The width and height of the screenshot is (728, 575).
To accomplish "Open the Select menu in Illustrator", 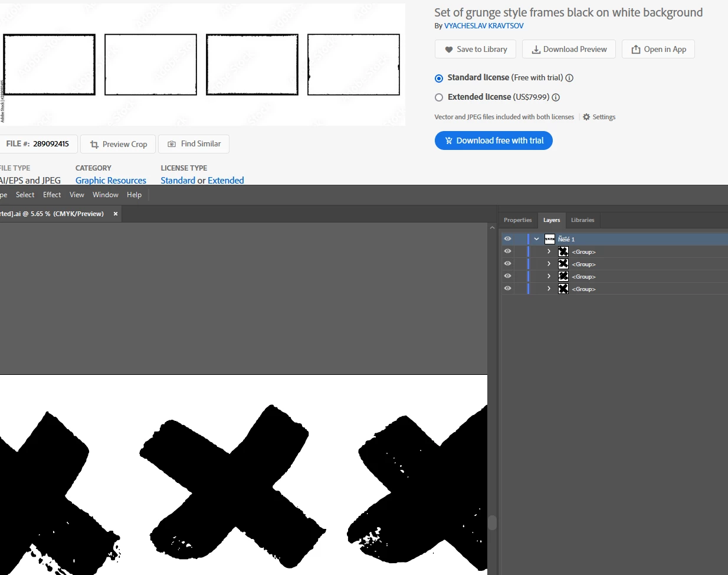I will (x=25, y=195).
